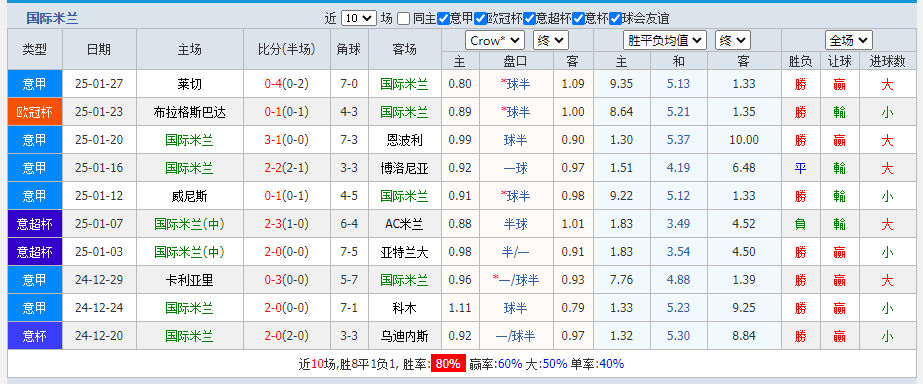Click the 盘口 column header
Screen dimensions: 923x384
(x=516, y=61)
